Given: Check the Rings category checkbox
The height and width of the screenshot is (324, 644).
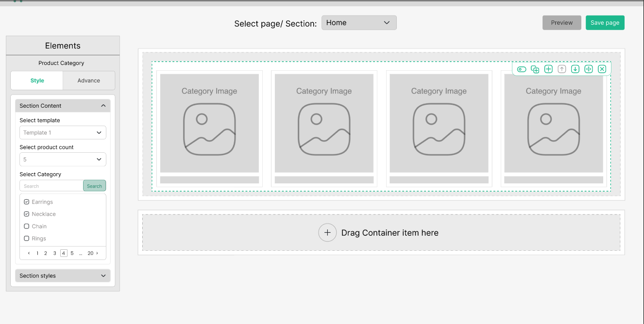Looking at the screenshot, I should click(x=27, y=239).
